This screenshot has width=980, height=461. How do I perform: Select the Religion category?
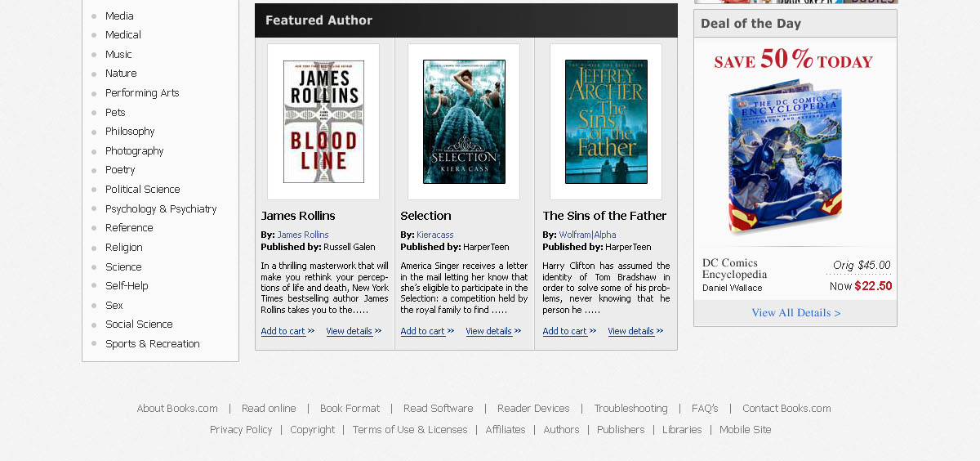(x=124, y=248)
